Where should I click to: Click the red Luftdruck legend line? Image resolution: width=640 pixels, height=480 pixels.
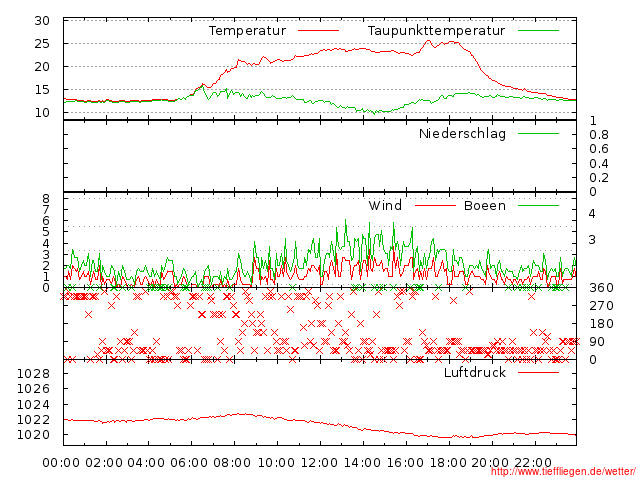[538, 372]
